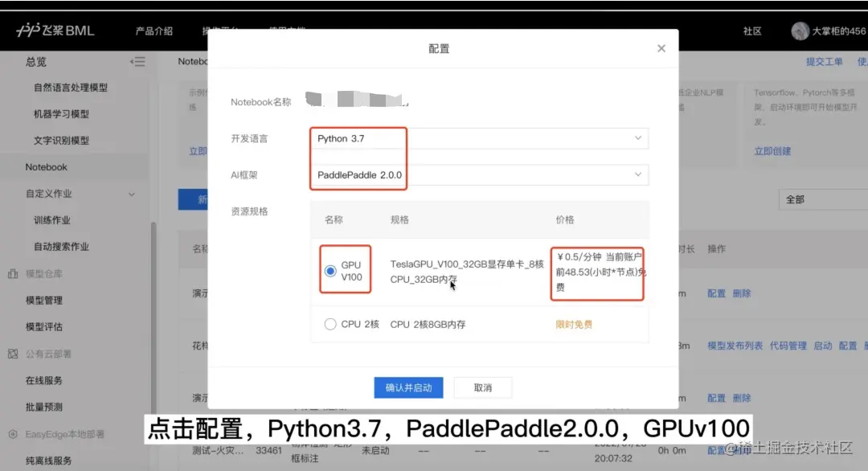
Task: Open 批量预测 in the sidebar
Action: pos(44,408)
